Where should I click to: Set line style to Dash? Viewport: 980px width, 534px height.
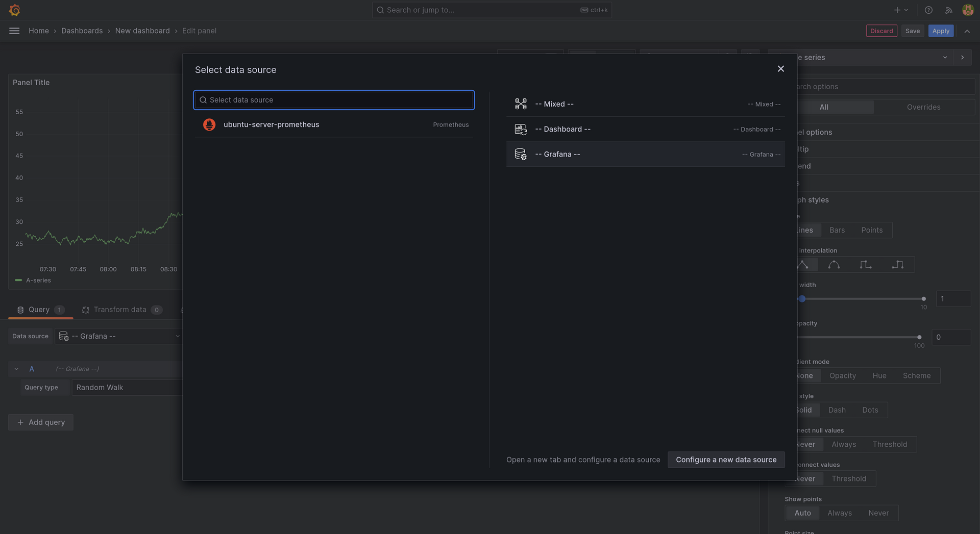click(837, 410)
